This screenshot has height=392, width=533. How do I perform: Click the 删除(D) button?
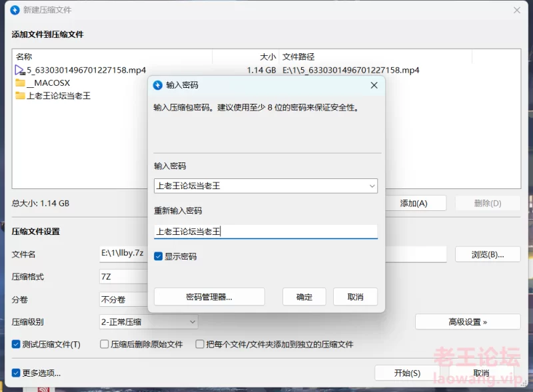(488, 203)
